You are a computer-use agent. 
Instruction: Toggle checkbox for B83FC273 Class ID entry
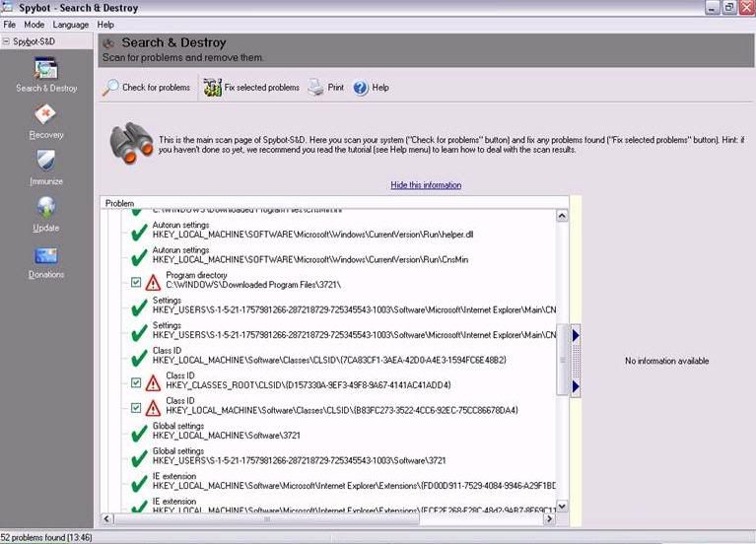(136, 407)
